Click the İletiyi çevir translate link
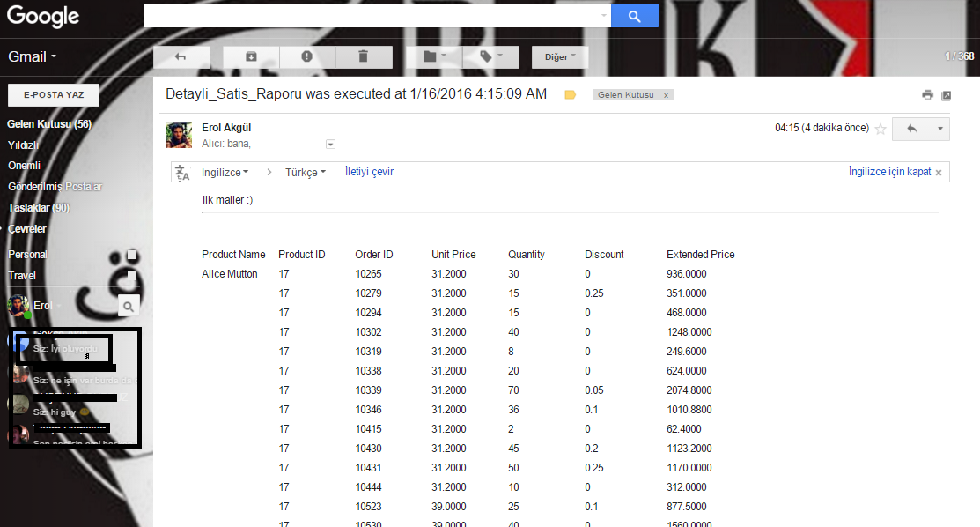 pos(369,172)
